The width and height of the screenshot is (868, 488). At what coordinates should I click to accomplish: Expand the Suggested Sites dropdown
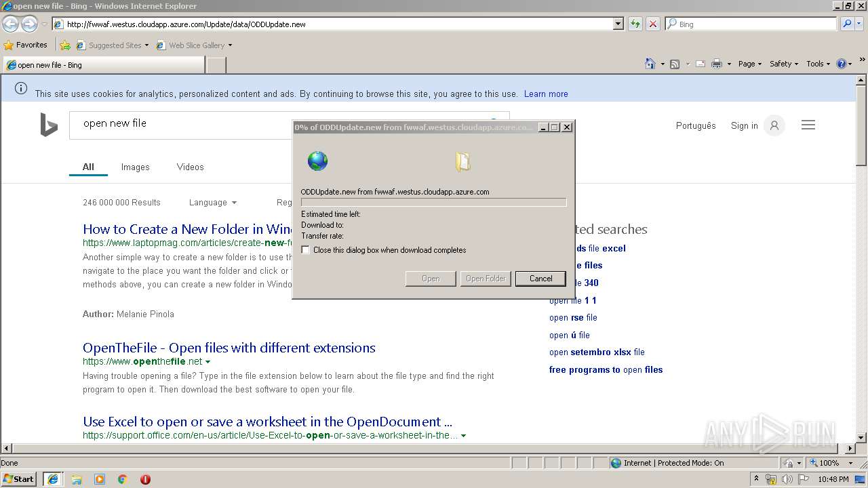(146, 45)
